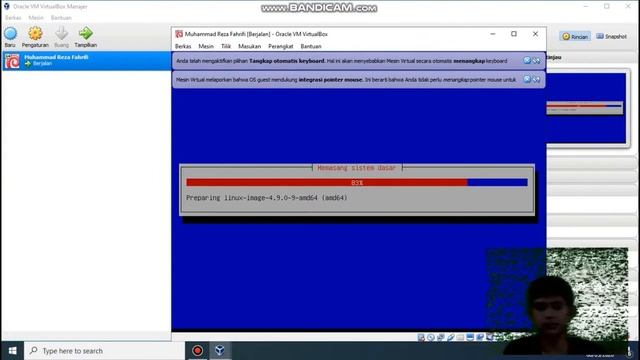Click the VM's Debian swirl OS icon
The height and width of the screenshot is (360, 640).
[12, 61]
